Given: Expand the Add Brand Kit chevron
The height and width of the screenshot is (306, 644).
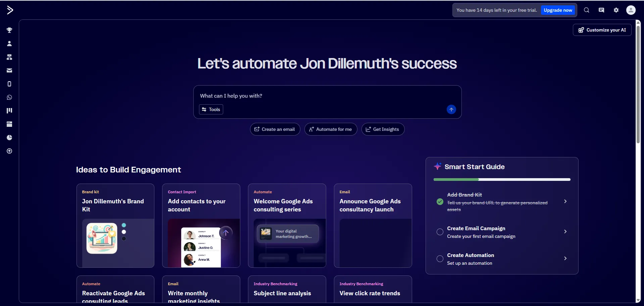Looking at the screenshot, I should click(x=565, y=201).
